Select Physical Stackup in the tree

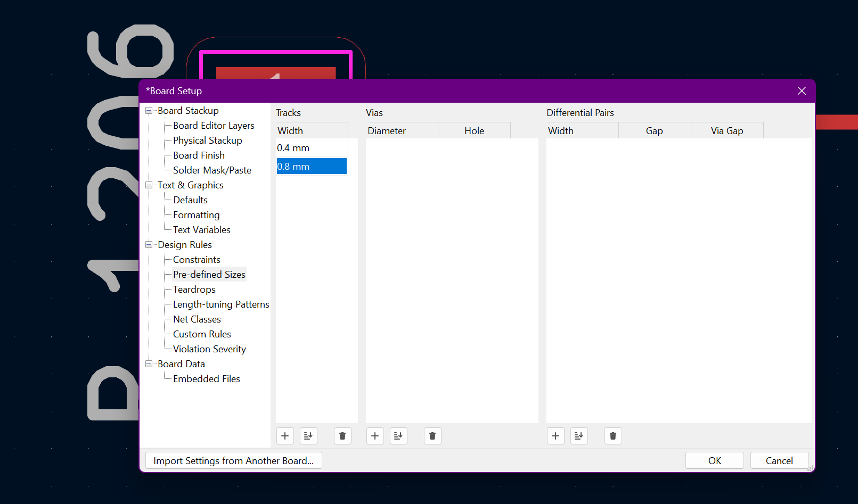pos(207,141)
